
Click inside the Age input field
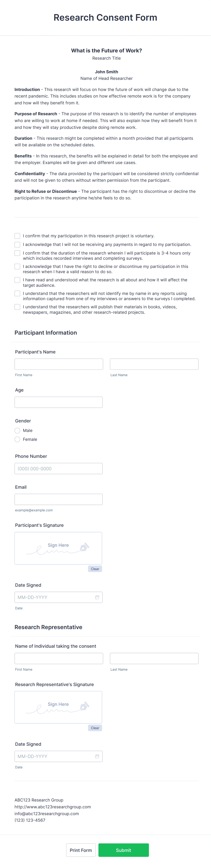[59, 402]
